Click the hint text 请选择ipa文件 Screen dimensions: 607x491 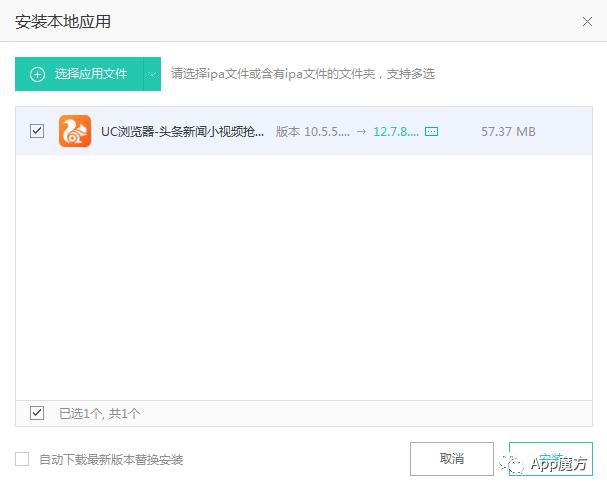click(303, 74)
